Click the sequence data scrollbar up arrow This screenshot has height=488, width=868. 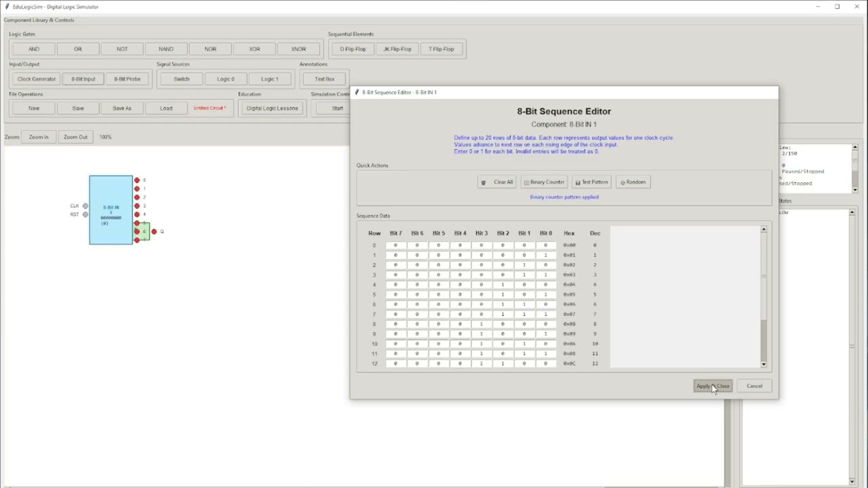click(x=764, y=230)
